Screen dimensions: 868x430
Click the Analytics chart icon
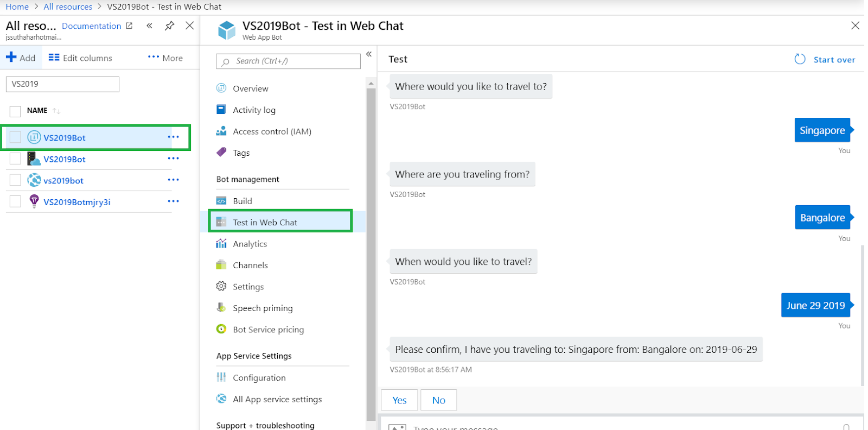coord(221,243)
